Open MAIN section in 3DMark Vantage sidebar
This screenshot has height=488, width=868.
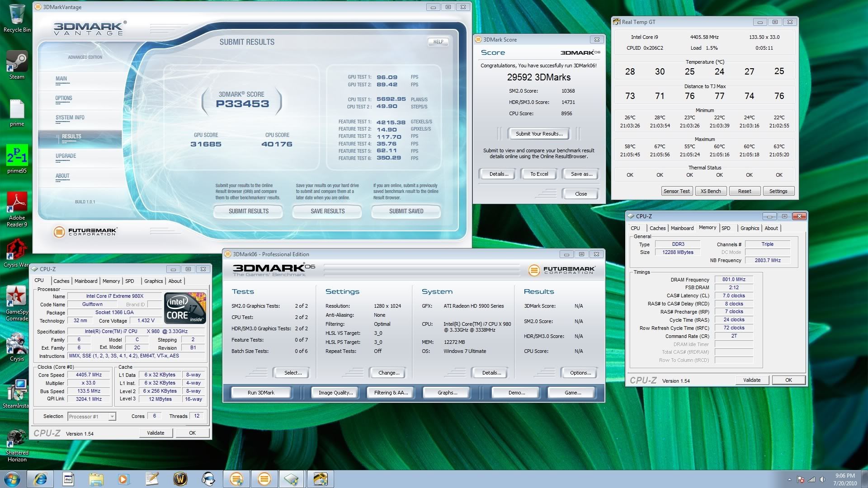(61, 79)
